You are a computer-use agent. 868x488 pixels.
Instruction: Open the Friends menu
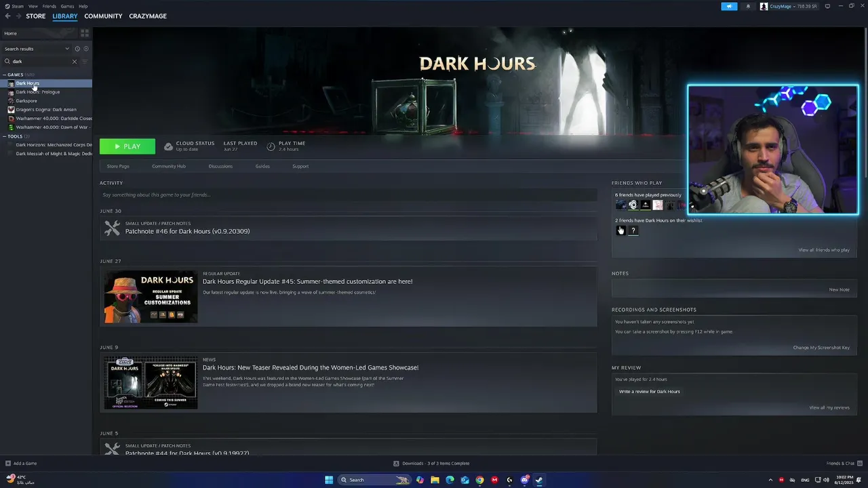49,6
